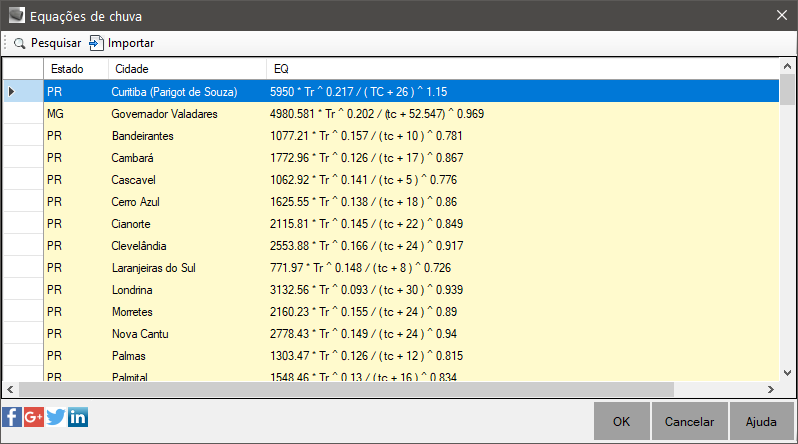Sort by the Cidade column header
The width and height of the screenshot is (798, 444).
click(x=187, y=69)
